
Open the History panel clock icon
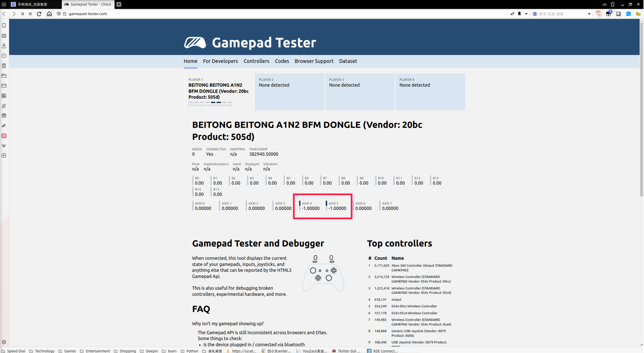(x=4, y=56)
